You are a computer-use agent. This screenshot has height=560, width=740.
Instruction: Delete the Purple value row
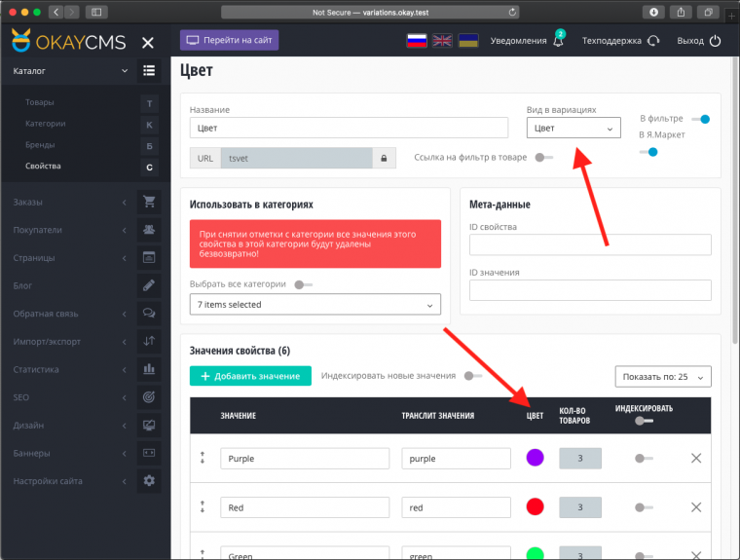(x=695, y=458)
